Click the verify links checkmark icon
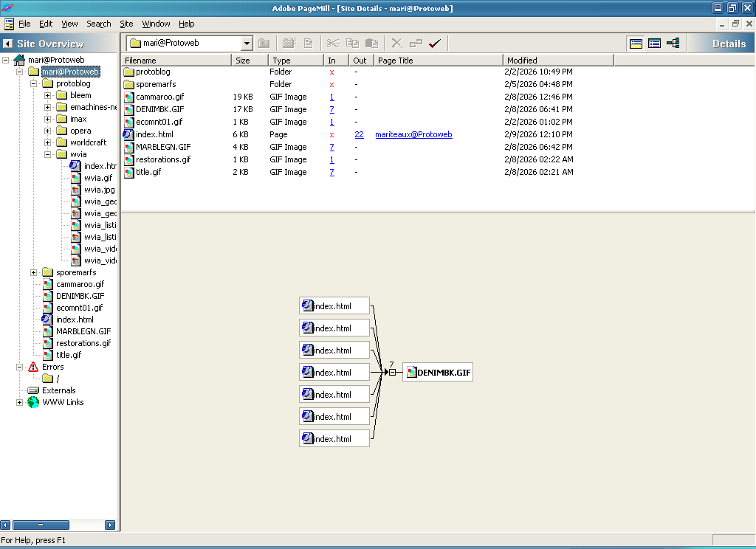The width and height of the screenshot is (756, 549). tap(434, 44)
